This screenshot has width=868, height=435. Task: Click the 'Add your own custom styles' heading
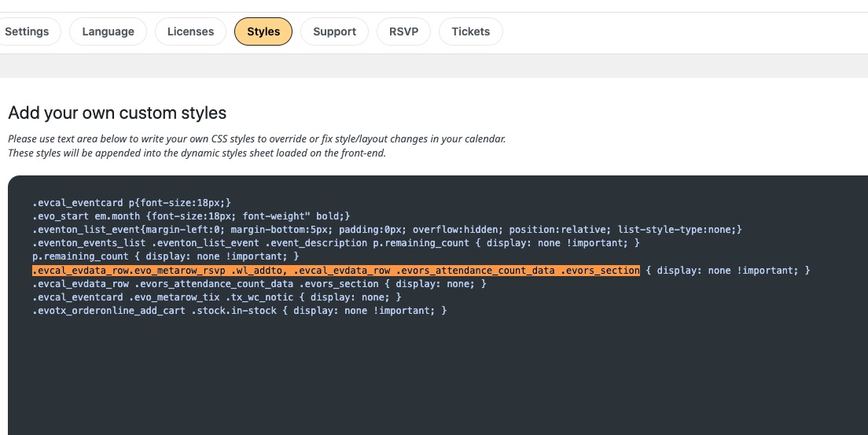(117, 112)
